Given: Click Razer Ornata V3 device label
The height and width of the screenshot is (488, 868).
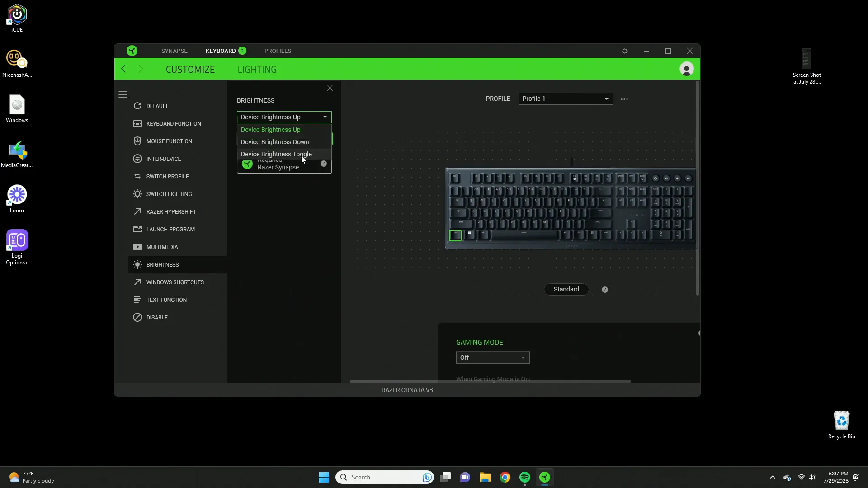Looking at the screenshot, I should (x=407, y=390).
